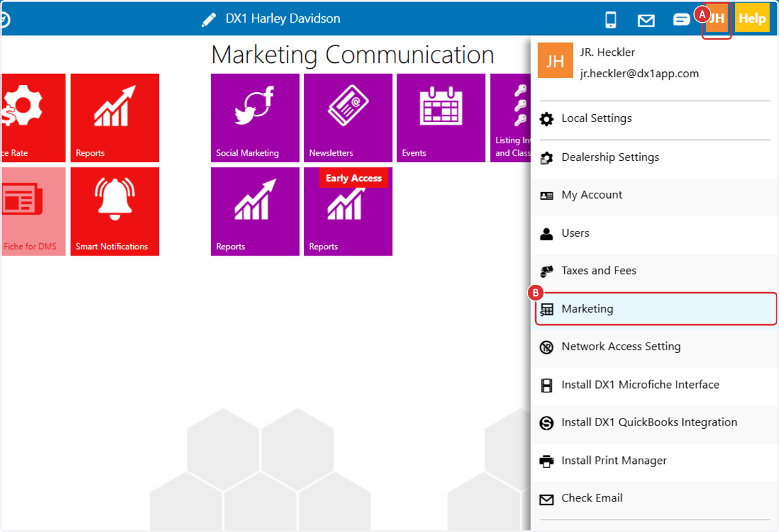Open the Smart Notifications bell tile
Screen dimensions: 779x532
tap(115, 212)
